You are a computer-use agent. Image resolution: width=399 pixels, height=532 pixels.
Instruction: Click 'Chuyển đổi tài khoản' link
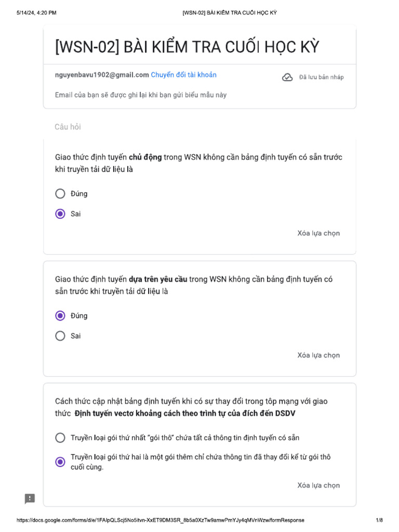[x=183, y=75]
